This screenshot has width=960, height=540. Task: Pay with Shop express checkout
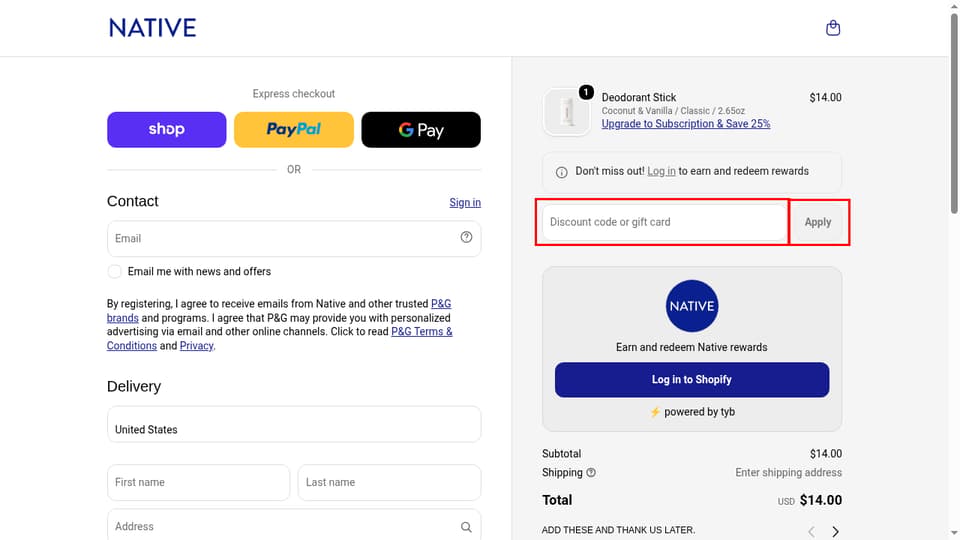pos(167,129)
